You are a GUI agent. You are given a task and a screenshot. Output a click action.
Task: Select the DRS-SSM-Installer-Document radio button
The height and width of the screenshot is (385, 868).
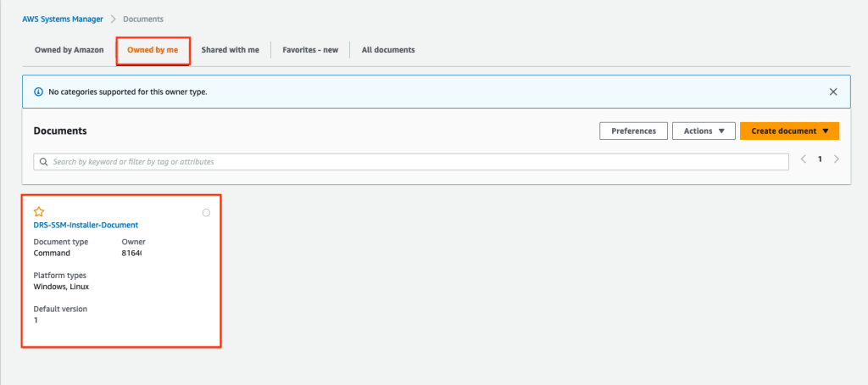point(206,213)
